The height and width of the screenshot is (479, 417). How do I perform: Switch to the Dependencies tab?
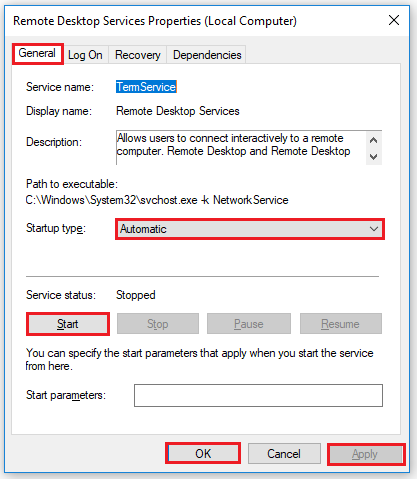point(207,55)
